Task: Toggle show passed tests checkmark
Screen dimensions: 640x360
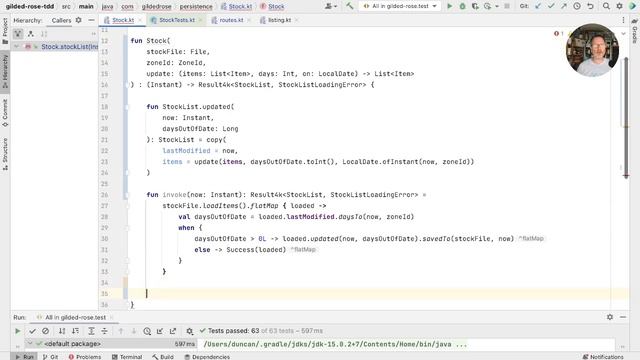Action: 32,331
